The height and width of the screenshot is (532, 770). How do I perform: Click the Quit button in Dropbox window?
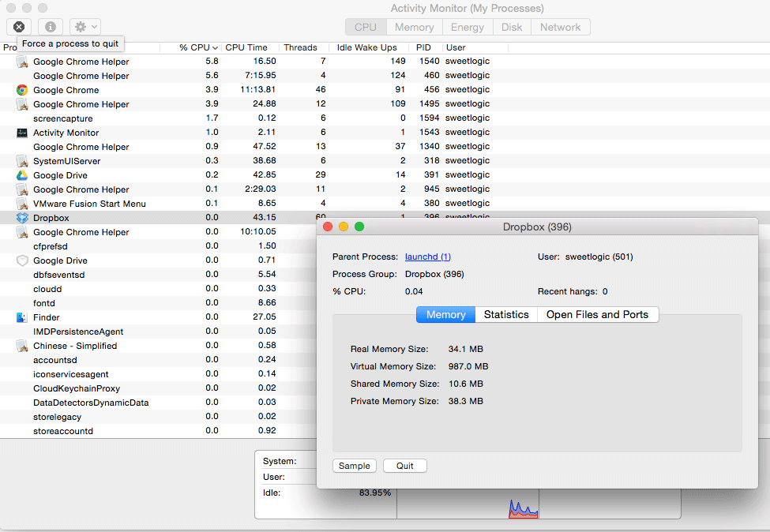[405, 466]
